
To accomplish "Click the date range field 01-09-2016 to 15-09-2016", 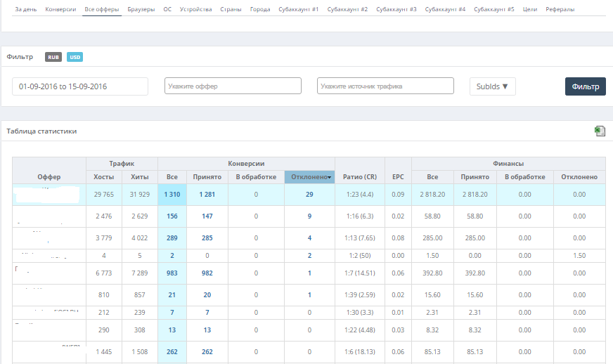I will pos(80,86).
